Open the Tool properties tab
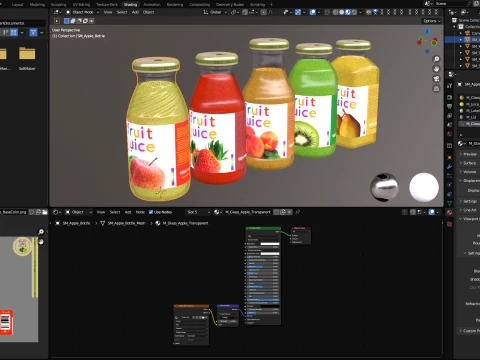480x360 pixels. click(449, 85)
